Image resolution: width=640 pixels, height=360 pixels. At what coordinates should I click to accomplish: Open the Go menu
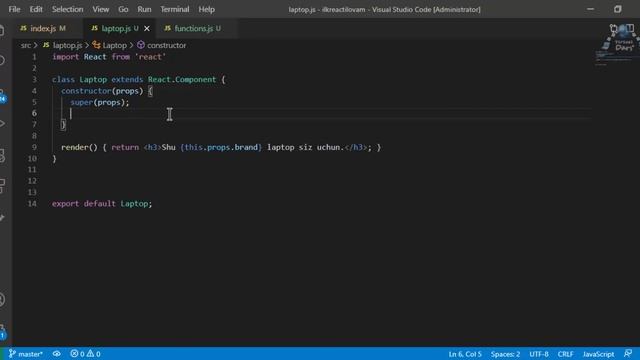123,9
